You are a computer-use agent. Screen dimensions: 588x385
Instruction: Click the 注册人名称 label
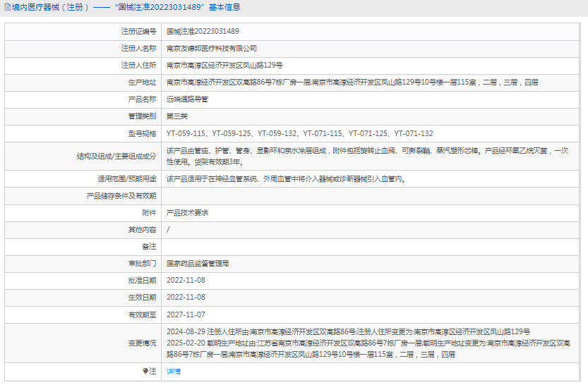pos(139,49)
